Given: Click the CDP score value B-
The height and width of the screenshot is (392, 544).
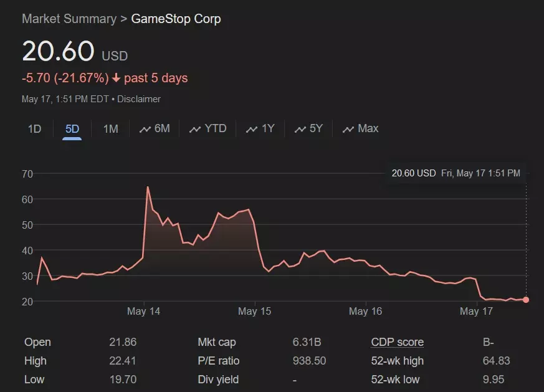Looking at the screenshot, I should 488,342.
